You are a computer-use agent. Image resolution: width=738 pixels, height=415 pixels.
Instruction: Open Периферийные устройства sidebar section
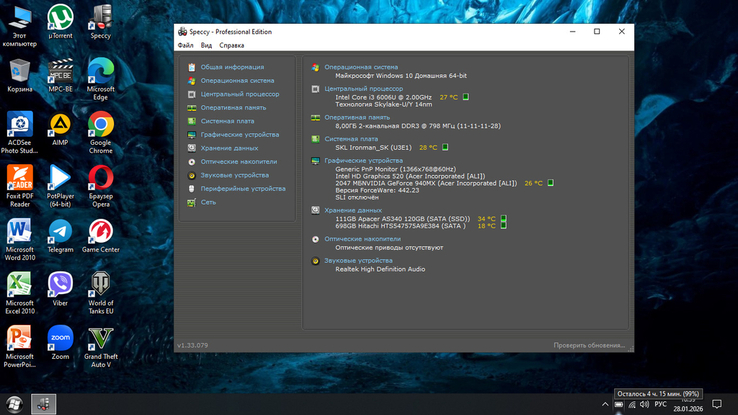243,189
